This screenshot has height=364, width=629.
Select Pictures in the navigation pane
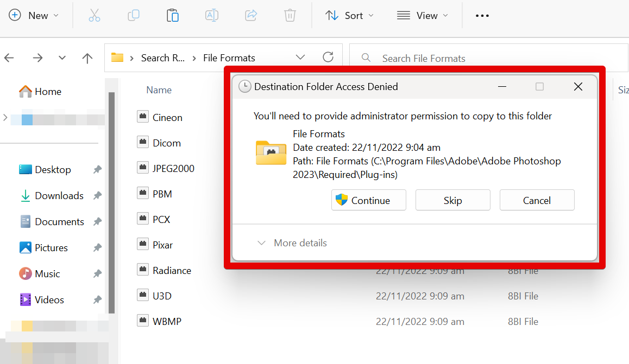(51, 248)
